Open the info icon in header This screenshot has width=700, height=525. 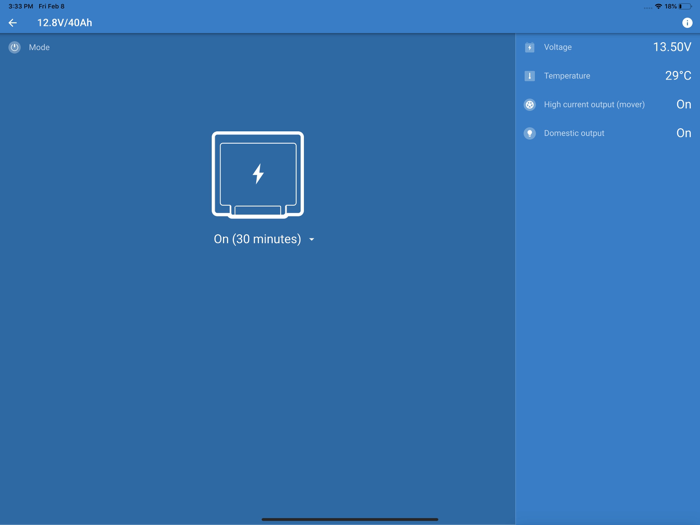pyautogui.click(x=687, y=23)
